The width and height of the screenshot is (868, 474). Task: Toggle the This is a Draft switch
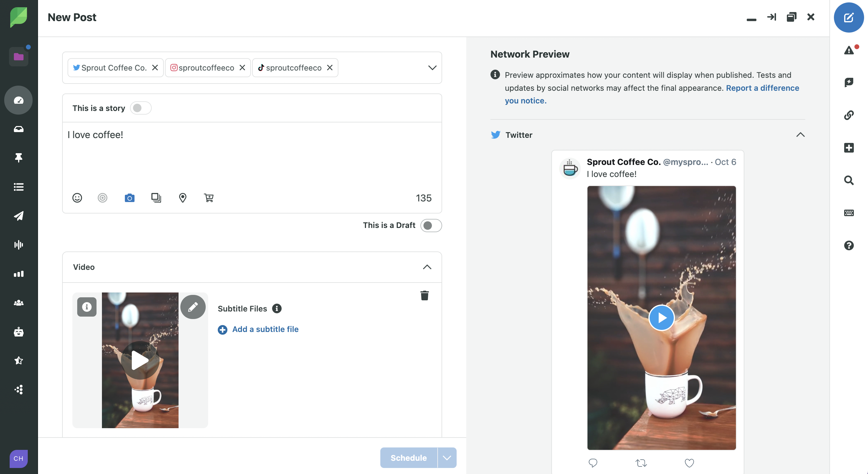431,225
